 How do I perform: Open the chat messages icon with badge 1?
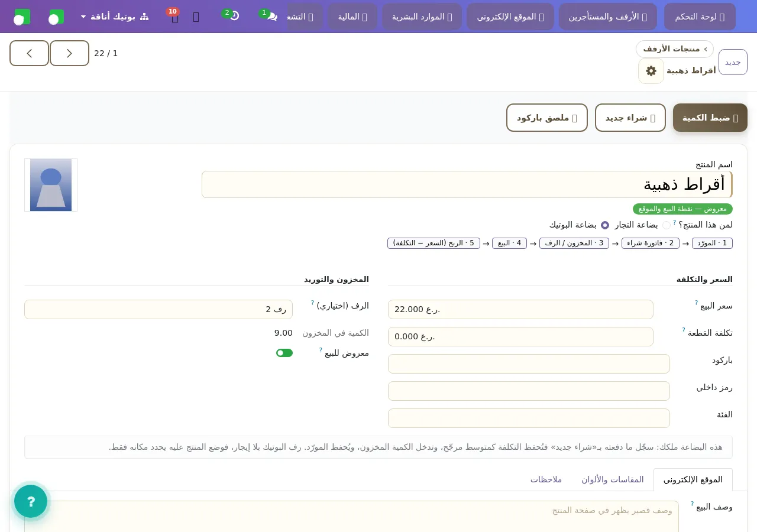pos(271,17)
